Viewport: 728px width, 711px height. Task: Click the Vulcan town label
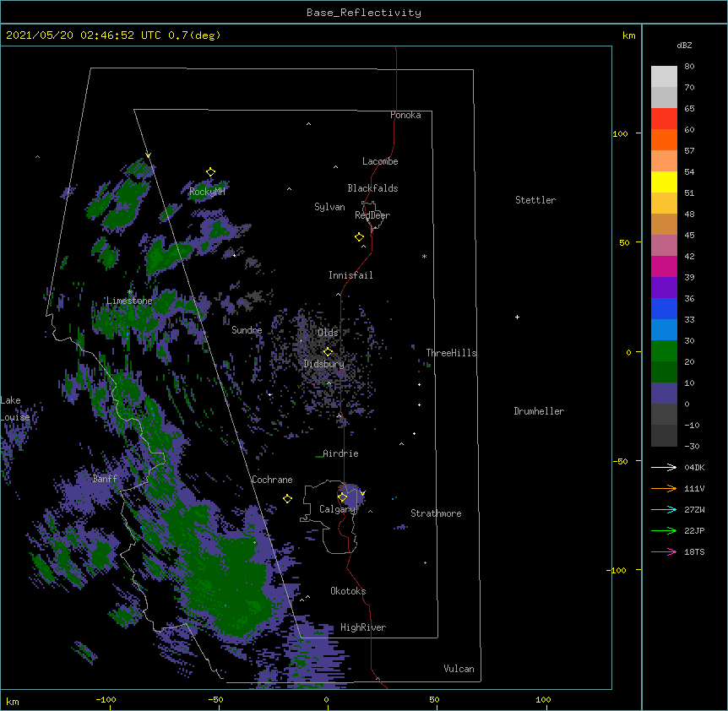(x=459, y=669)
